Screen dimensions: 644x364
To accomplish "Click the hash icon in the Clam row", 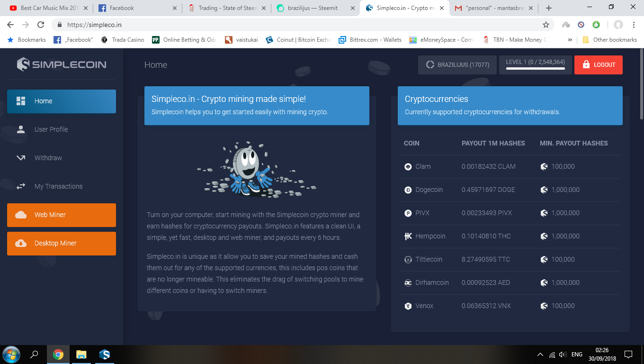I will 544,166.
